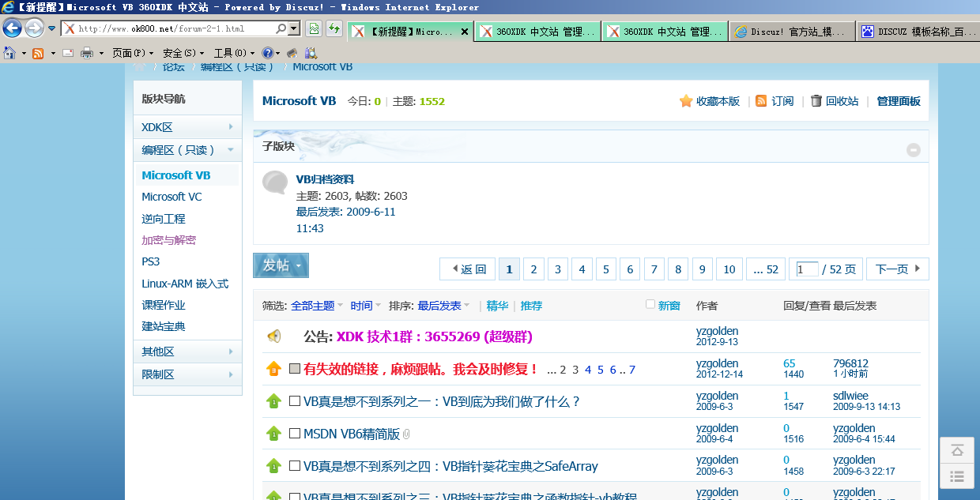Click the search magnifier in address bar
The image size is (980, 500).
point(281,28)
